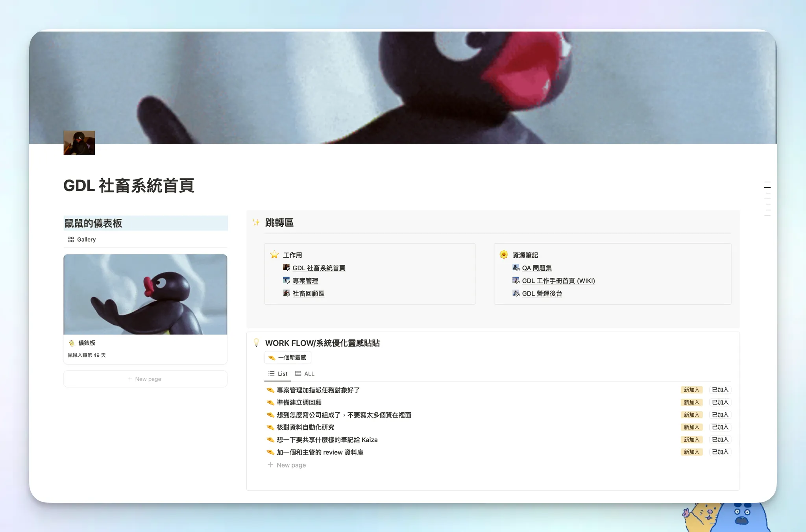Click the hand icon on 儀錶板 card

pyautogui.click(x=72, y=343)
